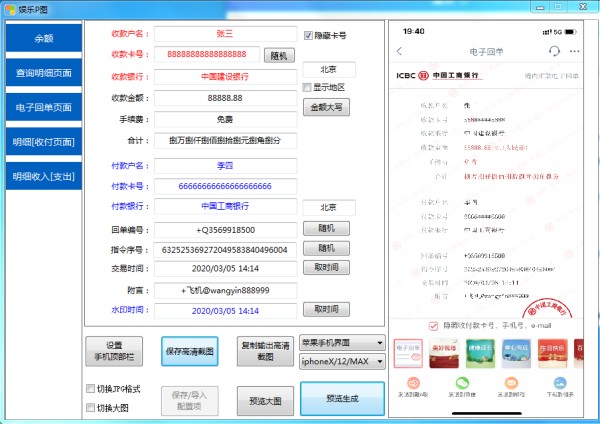Click the 回单编号 field +Q3569918500
This screenshot has width=600, height=424.
225,230
